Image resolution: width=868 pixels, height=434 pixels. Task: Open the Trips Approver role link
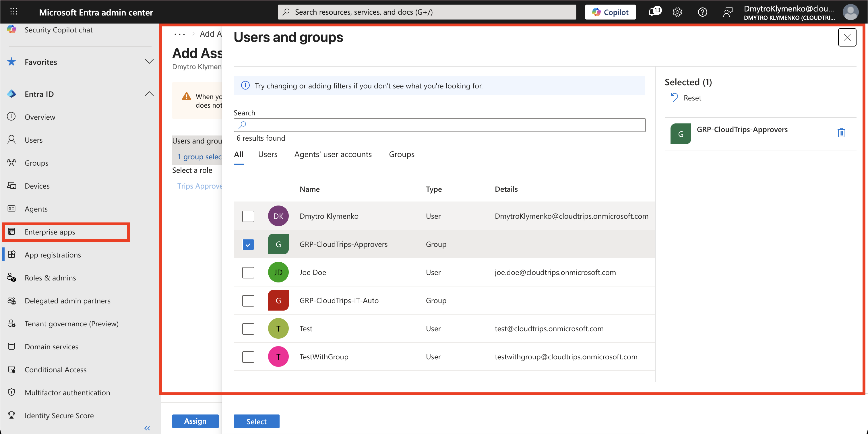tap(199, 186)
